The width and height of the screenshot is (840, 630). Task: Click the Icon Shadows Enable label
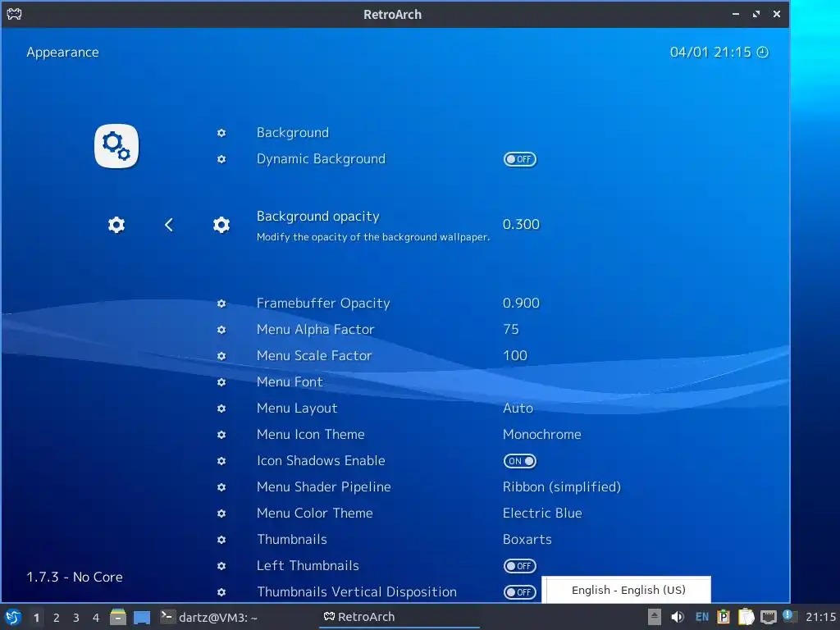321,461
